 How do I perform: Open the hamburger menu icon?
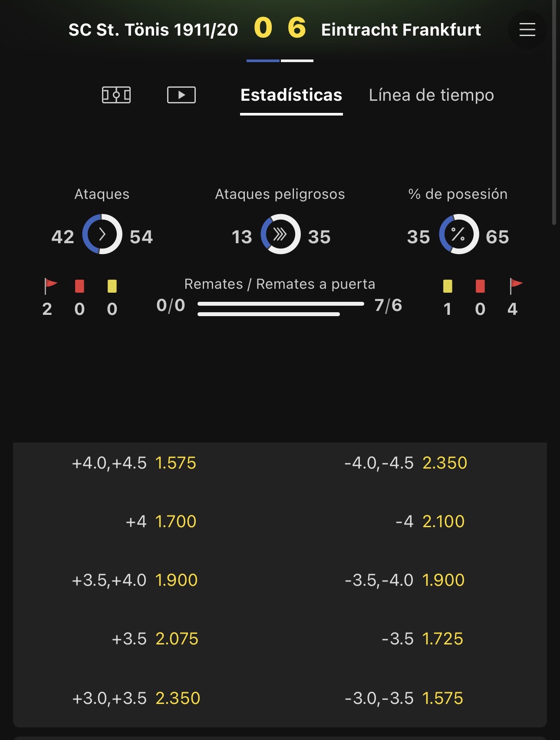tap(527, 30)
